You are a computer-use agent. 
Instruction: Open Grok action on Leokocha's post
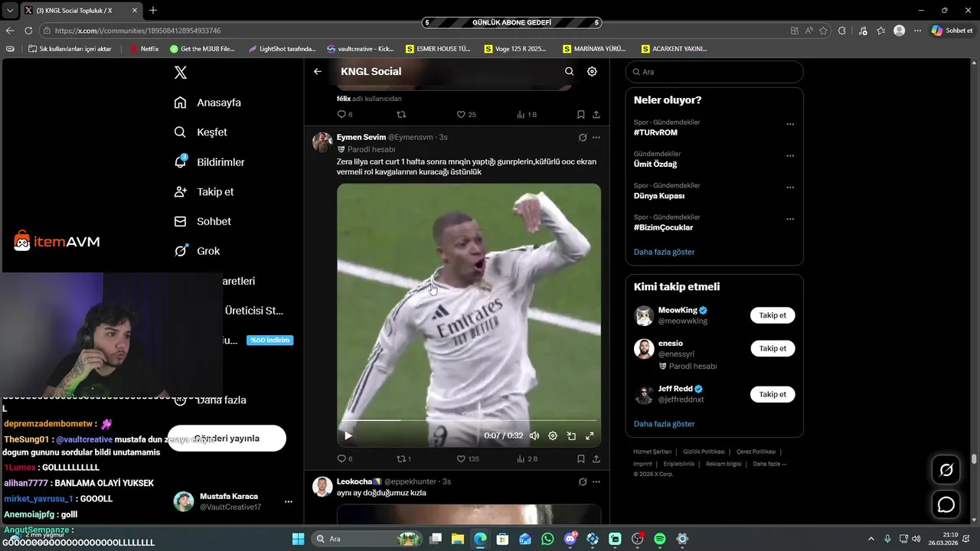pos(583,482)
